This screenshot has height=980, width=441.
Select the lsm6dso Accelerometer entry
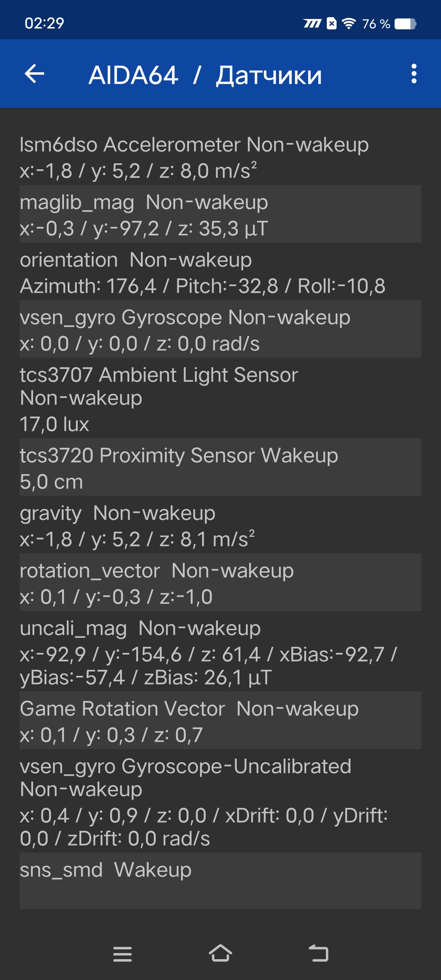pyautogui.click(x=220, y=157)
